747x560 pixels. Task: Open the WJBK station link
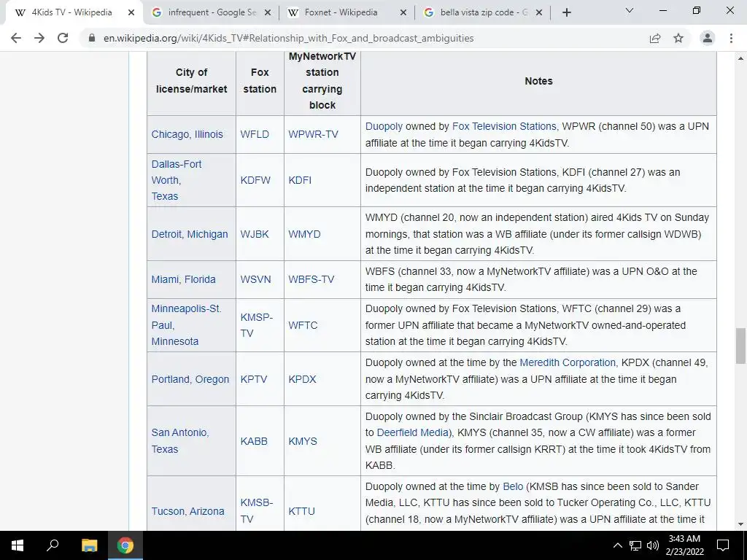255,234
